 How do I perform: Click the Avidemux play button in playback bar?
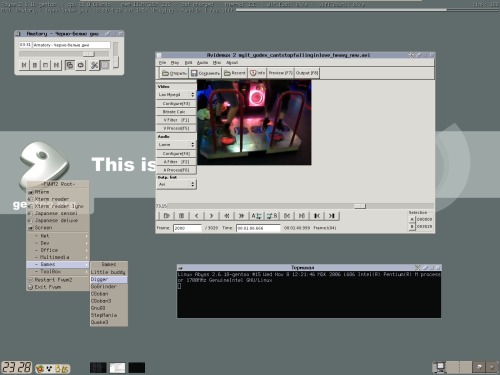[167, 216]
